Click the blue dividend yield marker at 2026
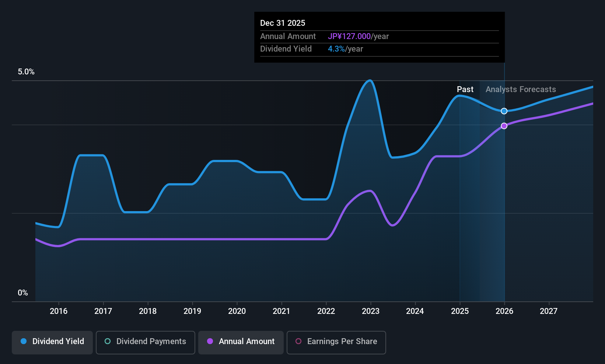The height and width of the screenshot is (364, 605). point(504,111)
